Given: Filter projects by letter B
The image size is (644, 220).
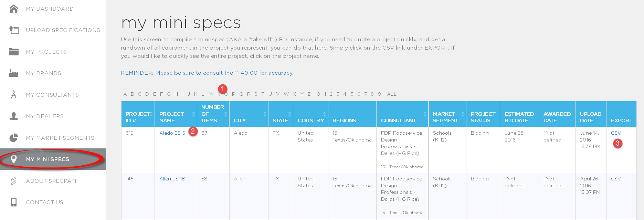Looking at the screenshot, I should coord(132,94).
